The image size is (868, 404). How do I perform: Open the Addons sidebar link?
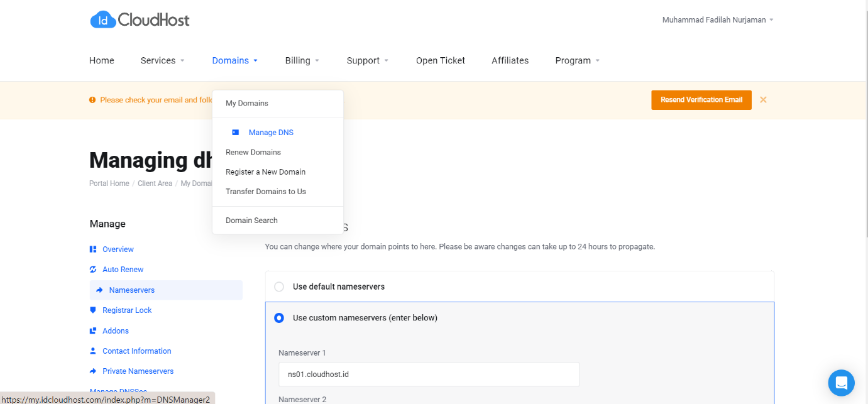pos(116,331)
